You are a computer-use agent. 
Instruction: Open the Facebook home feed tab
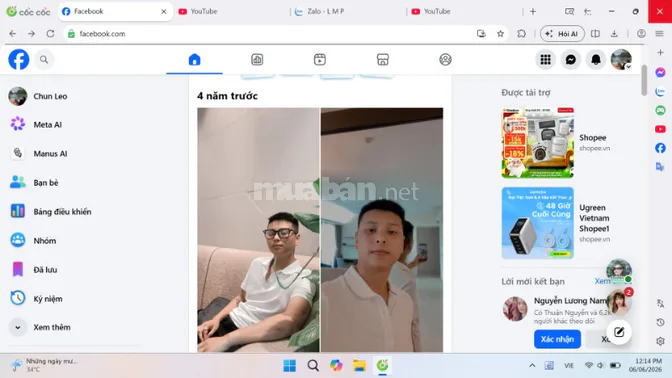click(x=194, y=60)
